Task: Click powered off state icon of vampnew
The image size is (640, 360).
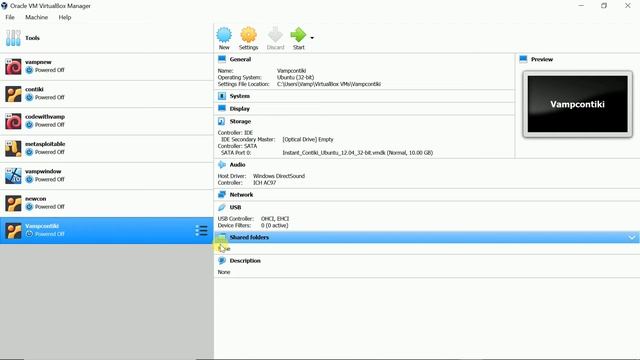Action: click(29, 70)
